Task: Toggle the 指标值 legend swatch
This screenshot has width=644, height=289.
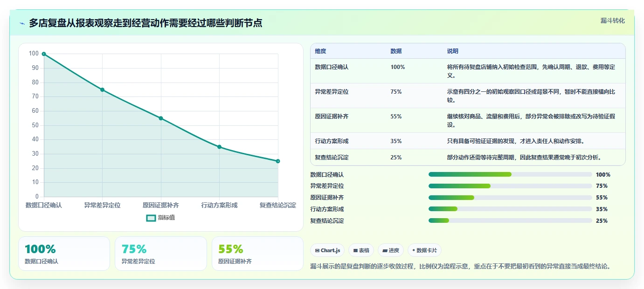Action: tap(151, 218)
